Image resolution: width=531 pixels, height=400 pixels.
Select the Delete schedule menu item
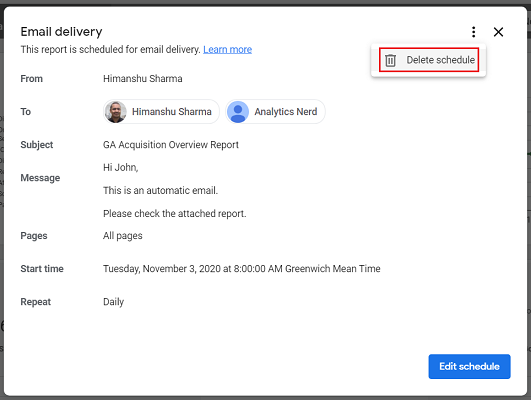point(429,60)
